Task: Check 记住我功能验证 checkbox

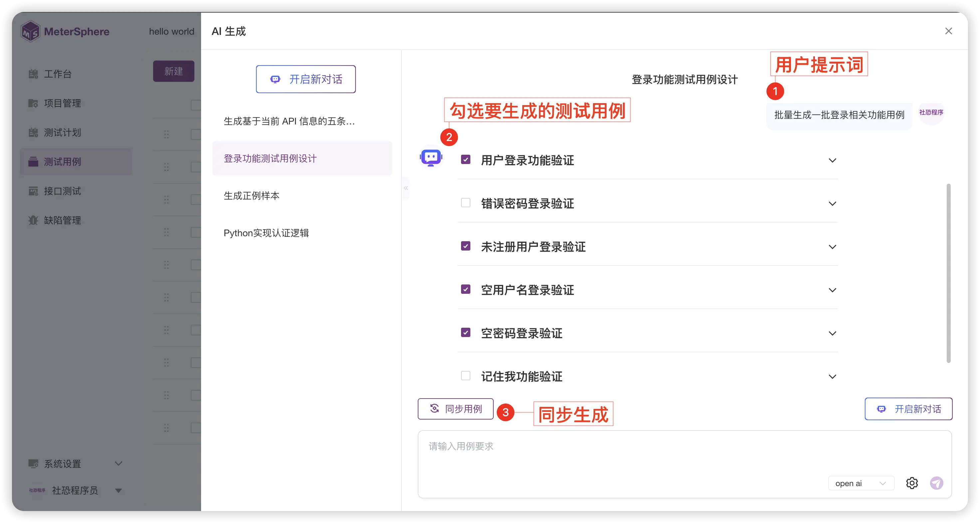Action: [x=466, y=376]
